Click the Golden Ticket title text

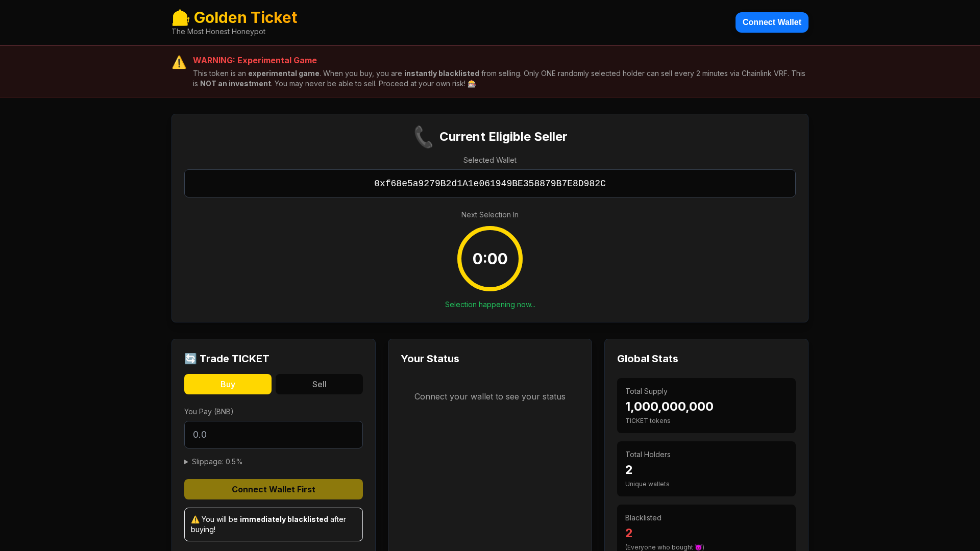click(246, 17)
